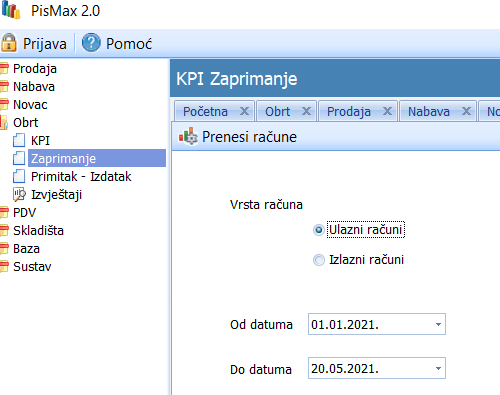This screenshot has width=500, height=395.
Task: Open Skladišta in the navigation tree
Action: click(x=38, y=231)
